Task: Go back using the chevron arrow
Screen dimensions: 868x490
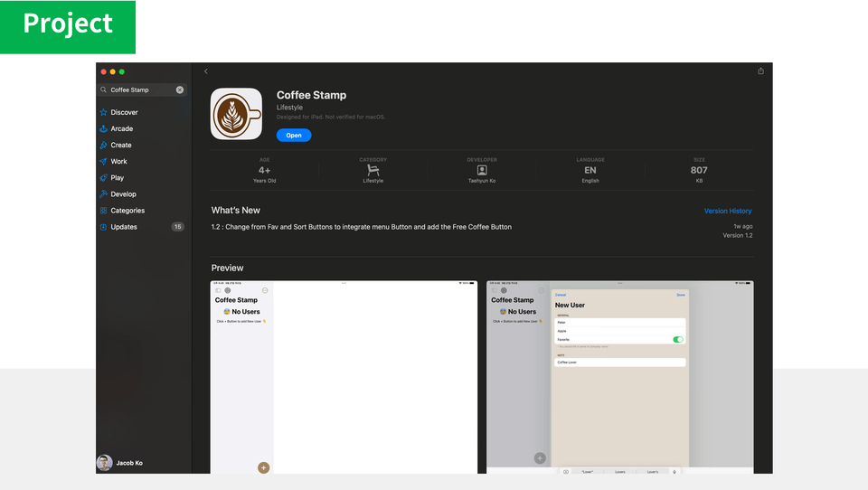Action: click(206, 71)
